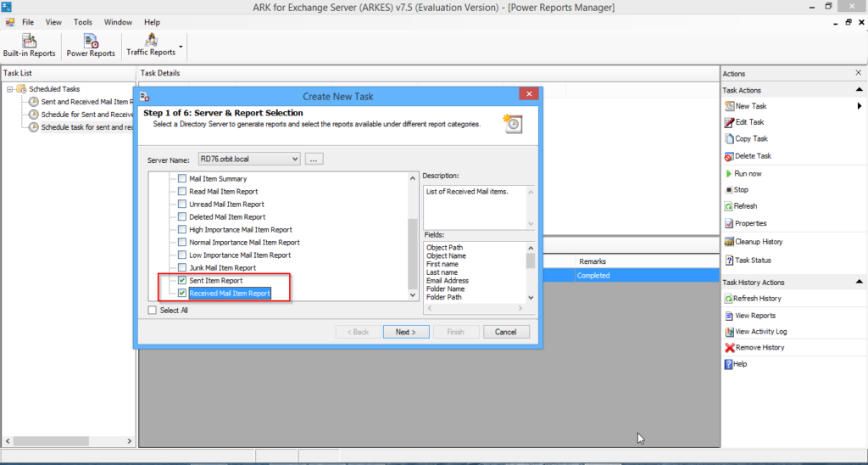Select 'Schedule task for sent and rec' task

[87, 127]
